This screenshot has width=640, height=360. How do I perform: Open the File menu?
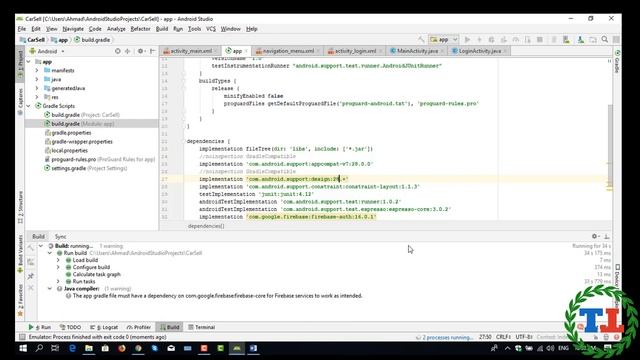click(x=22, y=29)
